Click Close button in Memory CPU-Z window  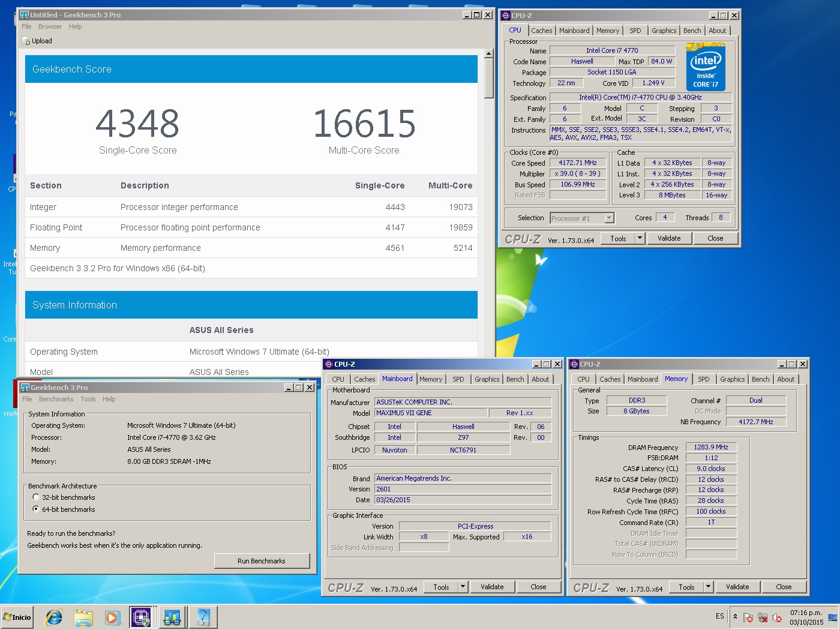click(x=784, y=587)
